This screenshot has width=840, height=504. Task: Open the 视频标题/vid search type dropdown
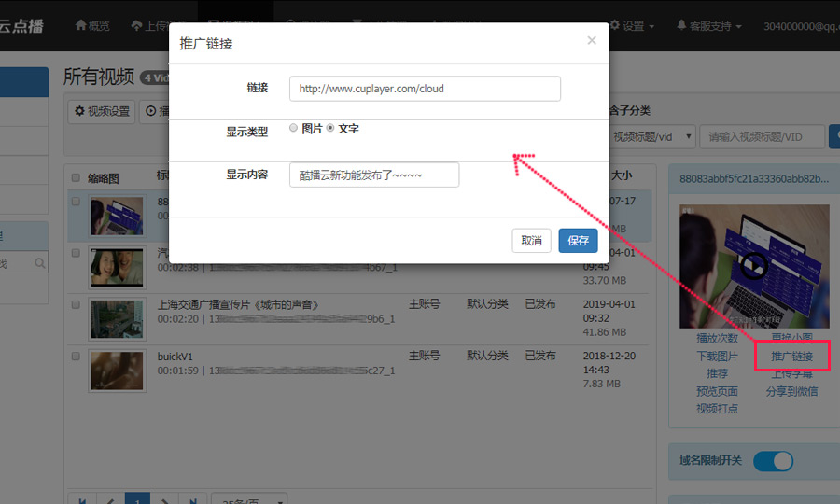[x=651, y=136]
